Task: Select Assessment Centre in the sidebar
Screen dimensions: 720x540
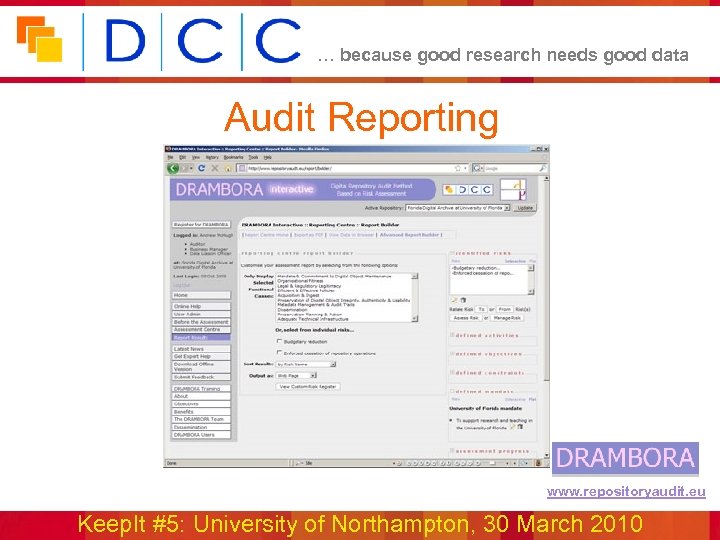Action: coord(201,330)
